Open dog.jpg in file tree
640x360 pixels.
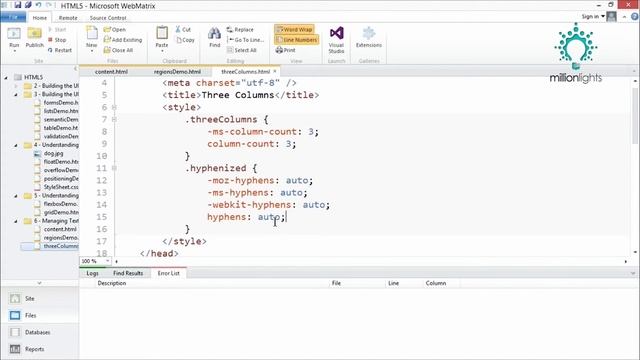click(53, 153)
